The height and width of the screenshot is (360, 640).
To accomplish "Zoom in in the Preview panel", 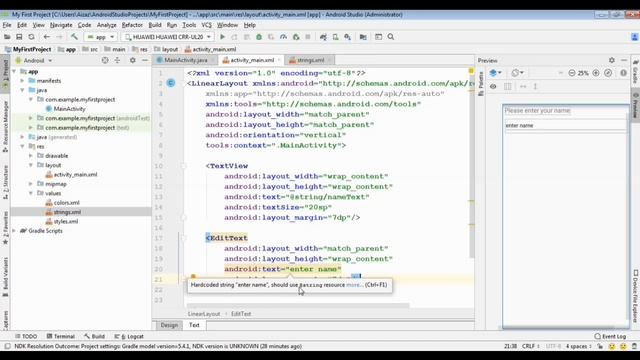I will [x=596, y=73].
